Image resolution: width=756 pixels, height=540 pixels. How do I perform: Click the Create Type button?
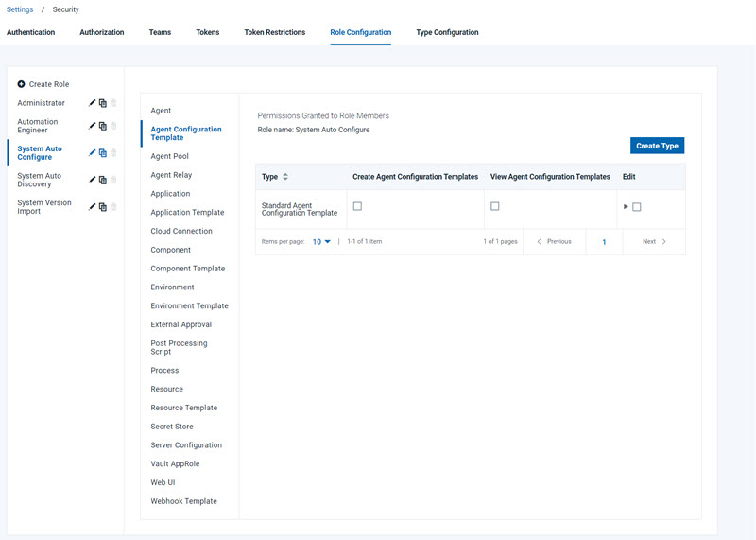click(657, 146)
